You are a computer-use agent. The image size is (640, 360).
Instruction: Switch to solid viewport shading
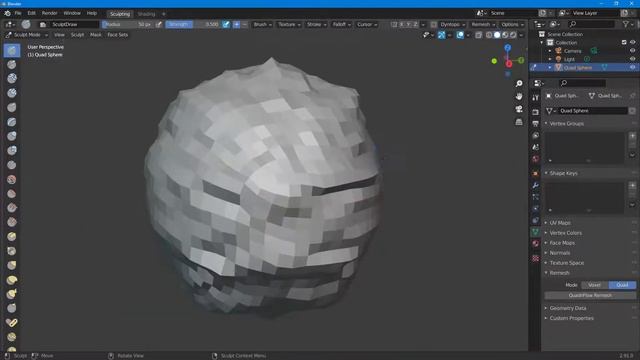497,35
